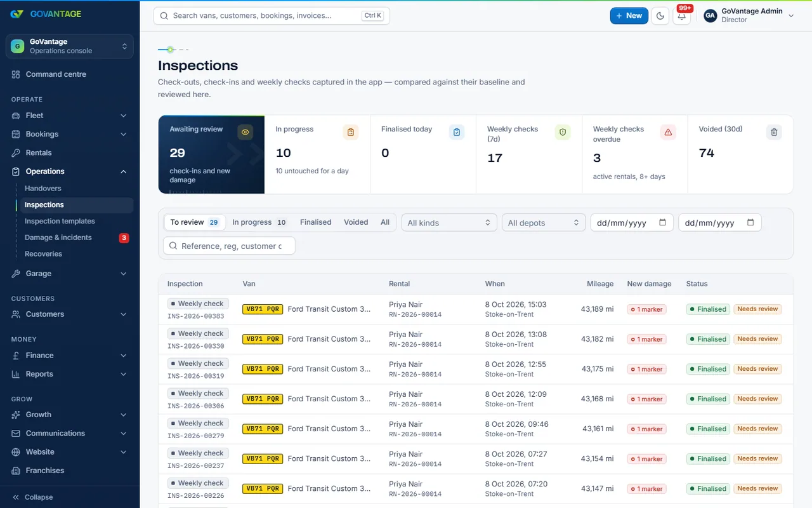Click the Finance pound icon
The height and width of the screenshot is (508, 812).
point(16,356)
